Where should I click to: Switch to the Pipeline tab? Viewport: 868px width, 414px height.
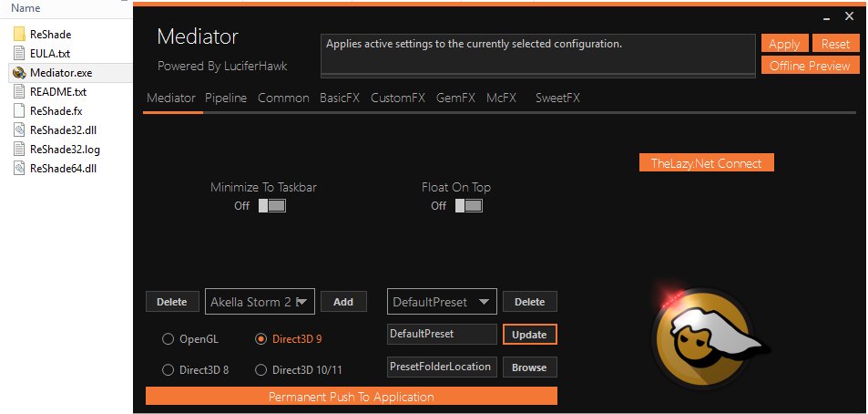[x=226, y=98]
